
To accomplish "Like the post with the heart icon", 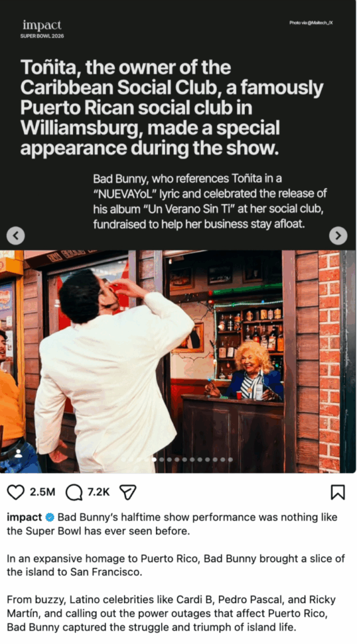I will pos(16,492).
